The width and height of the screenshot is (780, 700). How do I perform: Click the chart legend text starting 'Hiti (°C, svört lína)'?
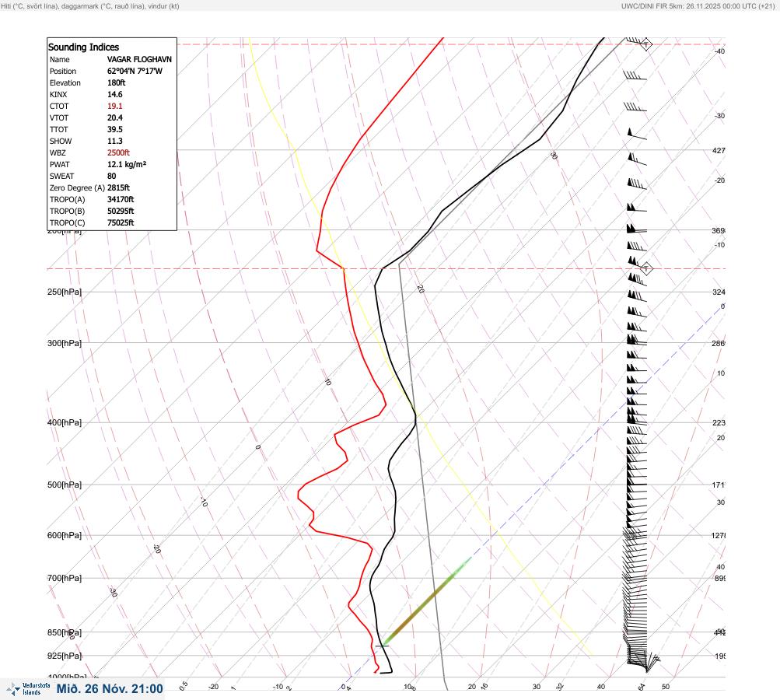coord(90,6)
